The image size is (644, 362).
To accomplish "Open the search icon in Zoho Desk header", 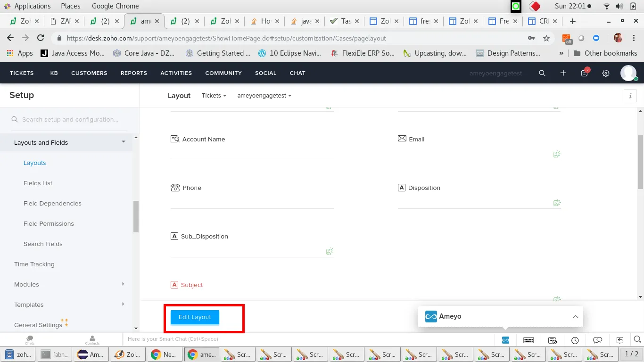I will tap(542, 73).
